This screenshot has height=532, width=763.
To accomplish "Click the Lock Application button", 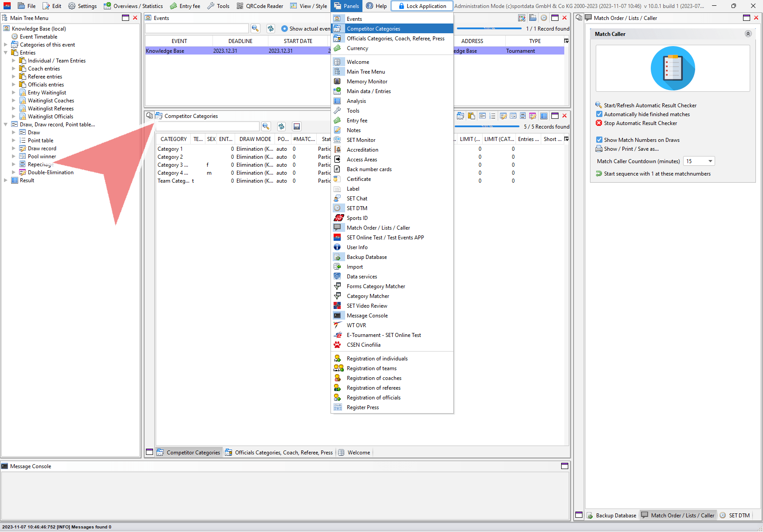I will (x=422, y=6).
